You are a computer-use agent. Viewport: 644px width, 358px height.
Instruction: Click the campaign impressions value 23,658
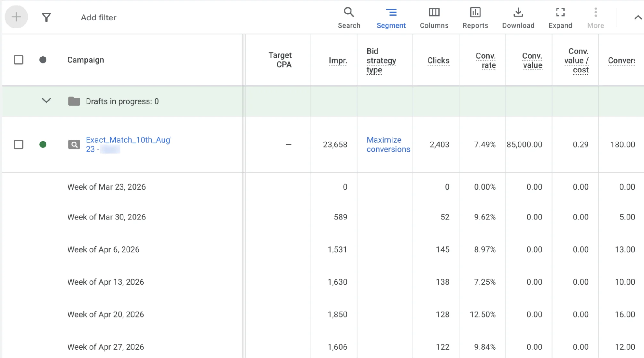335,145
